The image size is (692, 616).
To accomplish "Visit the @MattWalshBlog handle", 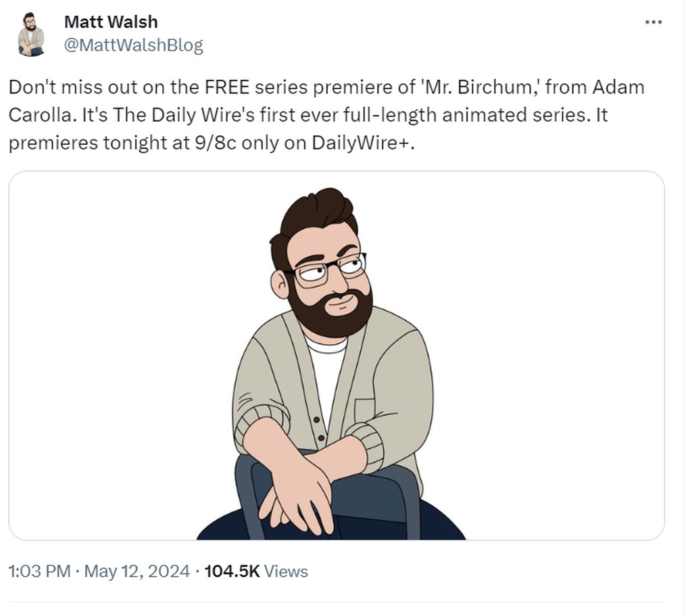I will (x=133, y=45).
